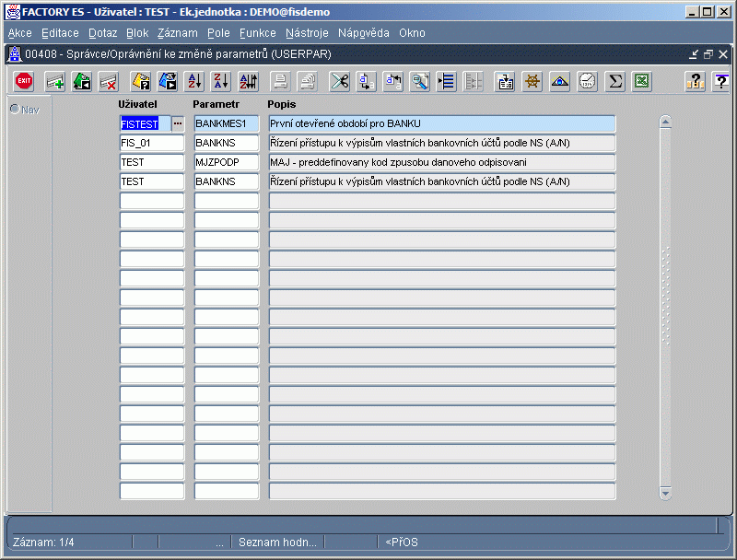The image size is (737, 560).
Task: Open the Funkce menu
Action: tap(258, 33)
